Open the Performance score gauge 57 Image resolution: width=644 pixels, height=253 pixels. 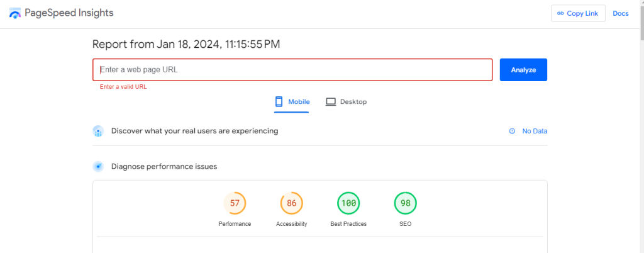coord(235,203)
